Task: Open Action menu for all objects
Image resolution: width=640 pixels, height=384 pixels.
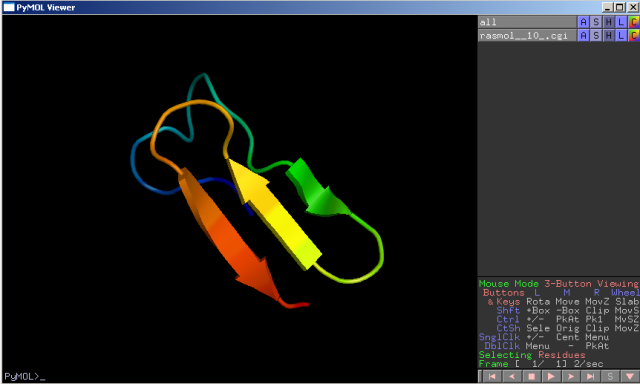Action: [x=583, y=22]
